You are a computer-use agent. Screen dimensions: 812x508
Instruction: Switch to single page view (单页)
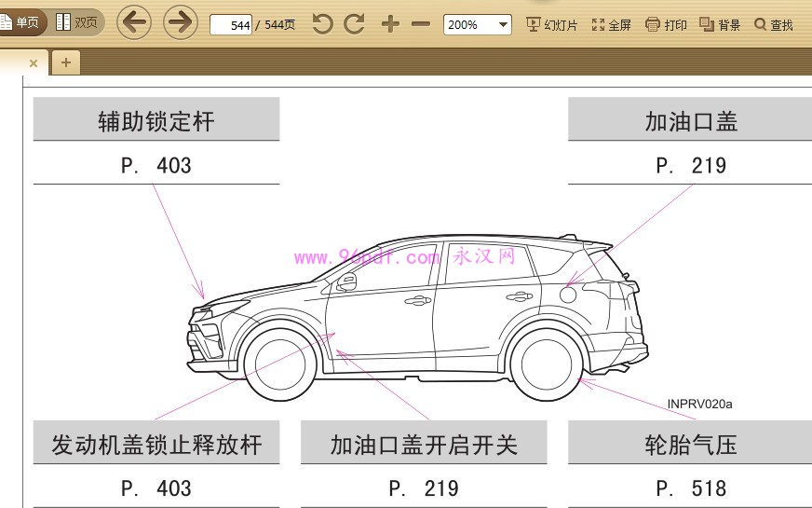point(20,22)
